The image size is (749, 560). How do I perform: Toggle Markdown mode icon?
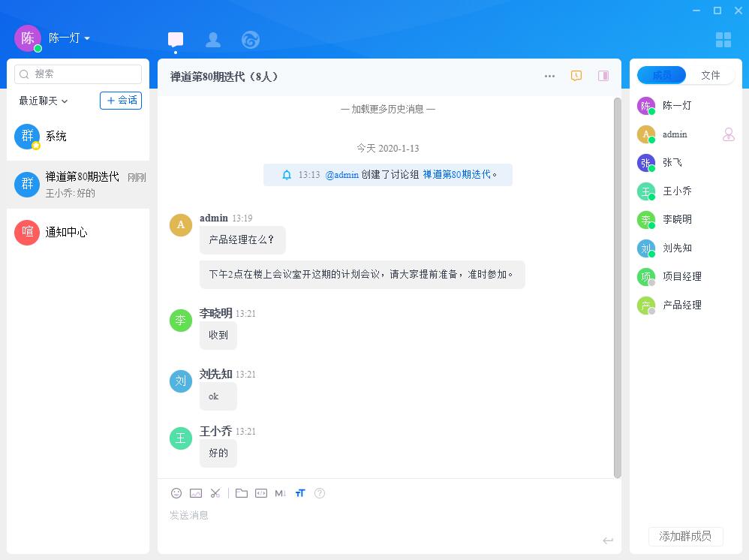(x=281, y=493)
